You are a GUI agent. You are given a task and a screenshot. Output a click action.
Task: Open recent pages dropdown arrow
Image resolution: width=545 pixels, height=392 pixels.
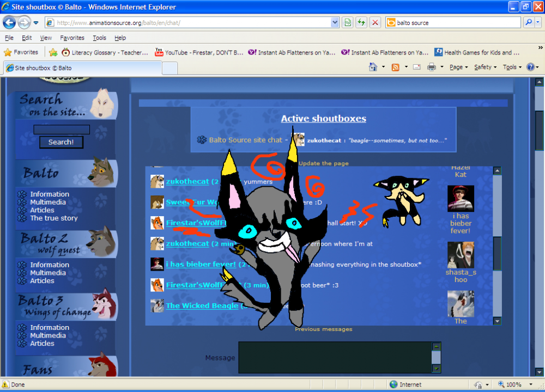(x=36, y=23)
